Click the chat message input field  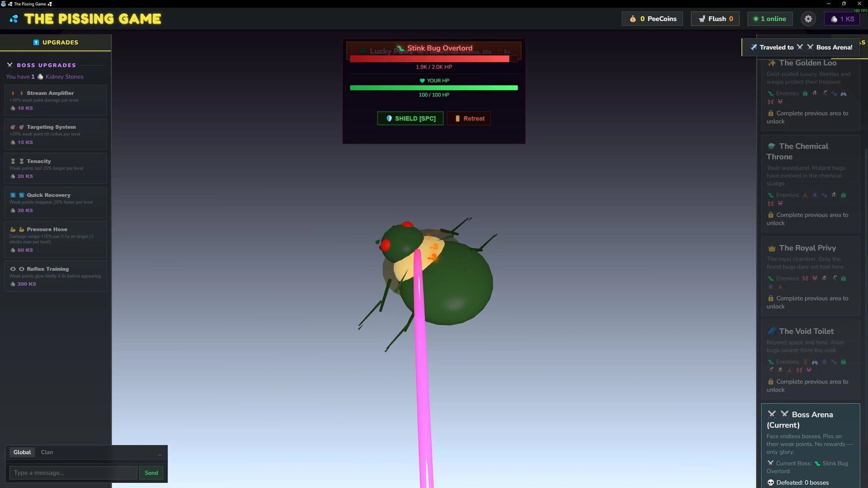(73, 473)
